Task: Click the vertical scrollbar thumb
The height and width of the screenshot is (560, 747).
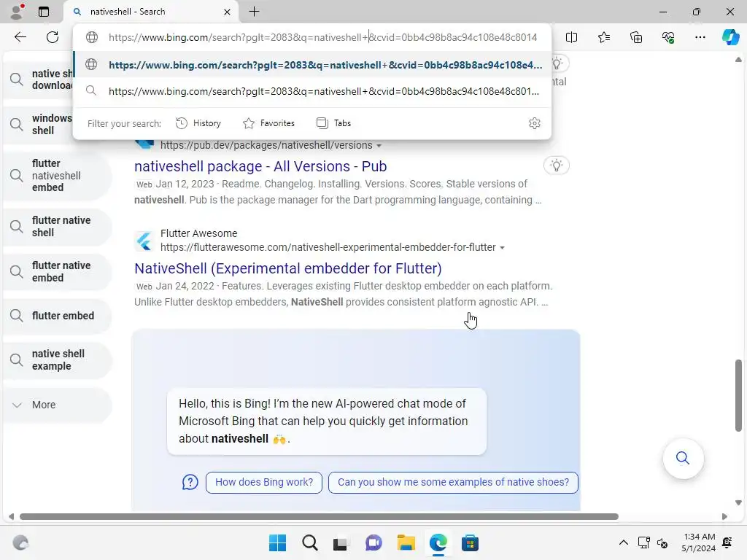Action: pyautogui.click(x=738, y=395)
